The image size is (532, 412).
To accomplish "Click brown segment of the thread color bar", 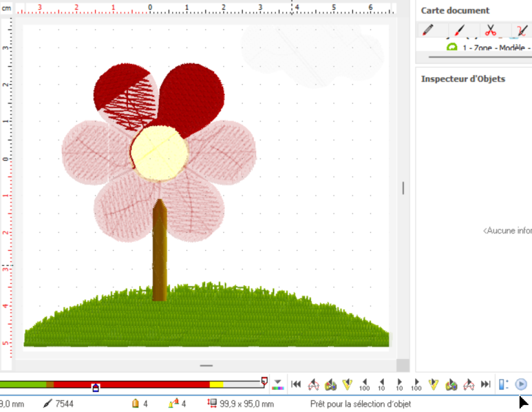I will tap(50, 384).
